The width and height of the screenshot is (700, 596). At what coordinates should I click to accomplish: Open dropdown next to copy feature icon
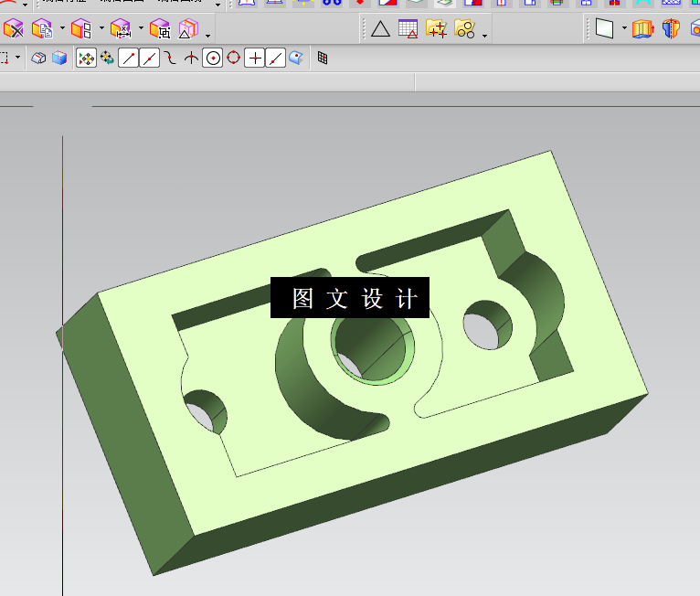click(62, 28)
